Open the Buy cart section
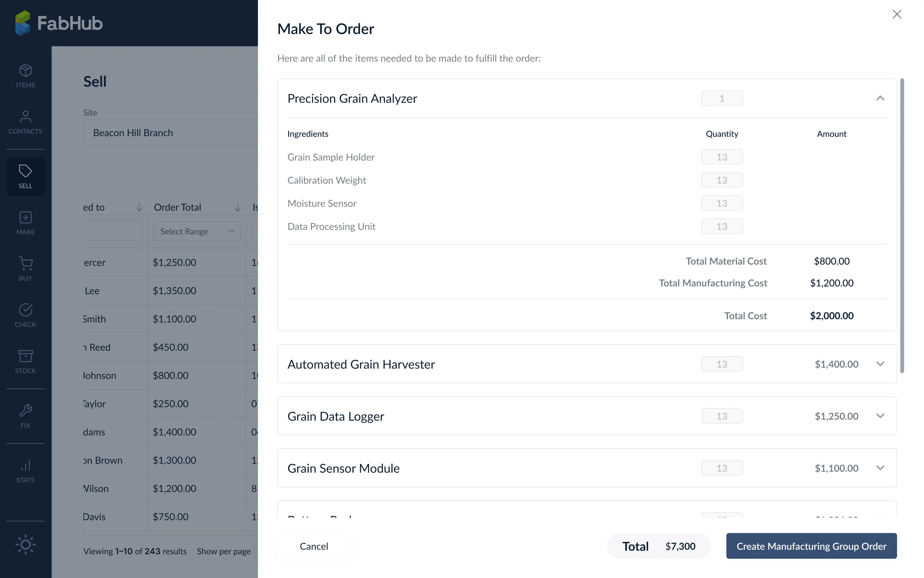 [x=25, y=269]
